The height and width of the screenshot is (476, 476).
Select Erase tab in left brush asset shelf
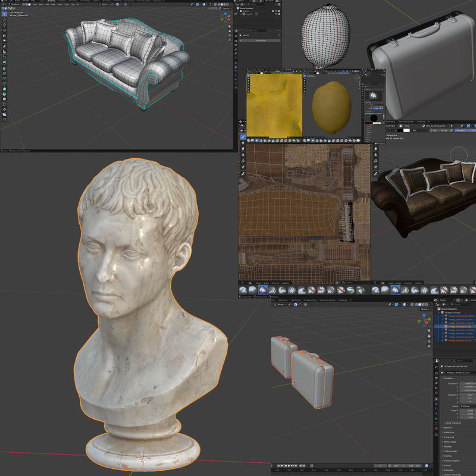(266, 283)
